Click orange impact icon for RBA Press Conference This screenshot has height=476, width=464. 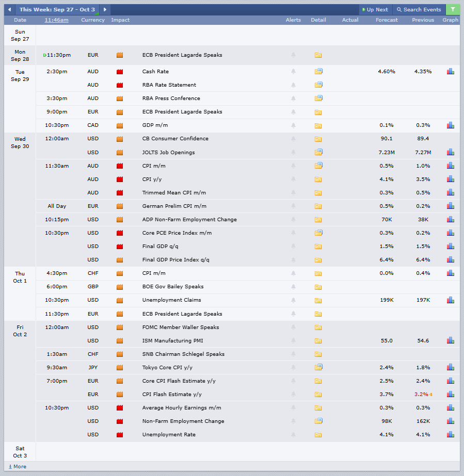120,99
